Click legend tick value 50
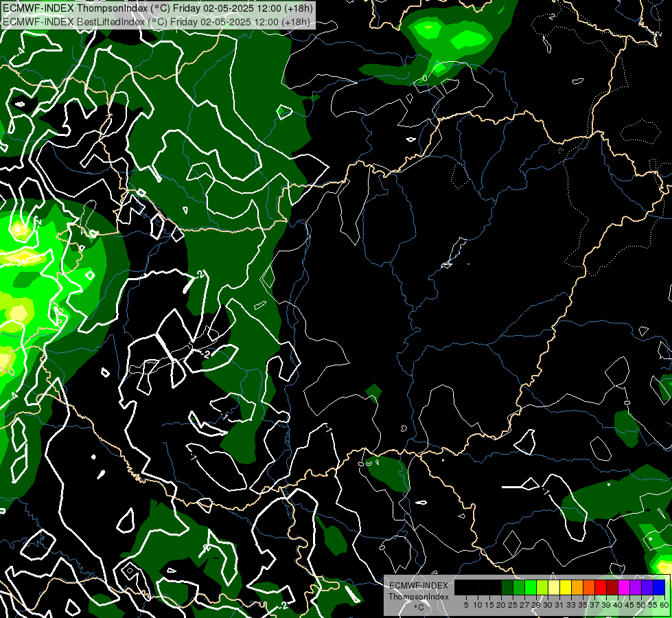The width and height of the screenshot is (672, 618). coord(641,605)
